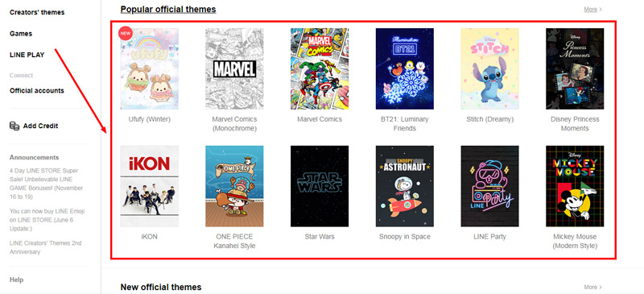Open Games in the sidebar

(x=21, y=34)
